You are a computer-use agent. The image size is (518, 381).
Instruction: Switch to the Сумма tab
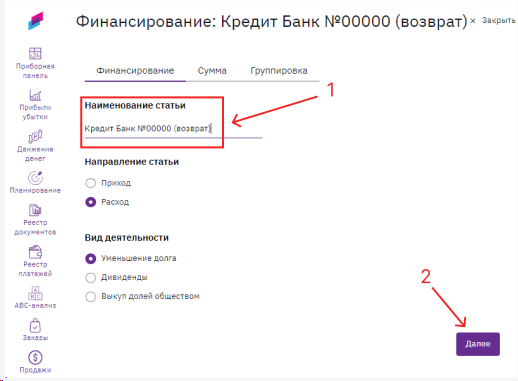click(212, 71)
